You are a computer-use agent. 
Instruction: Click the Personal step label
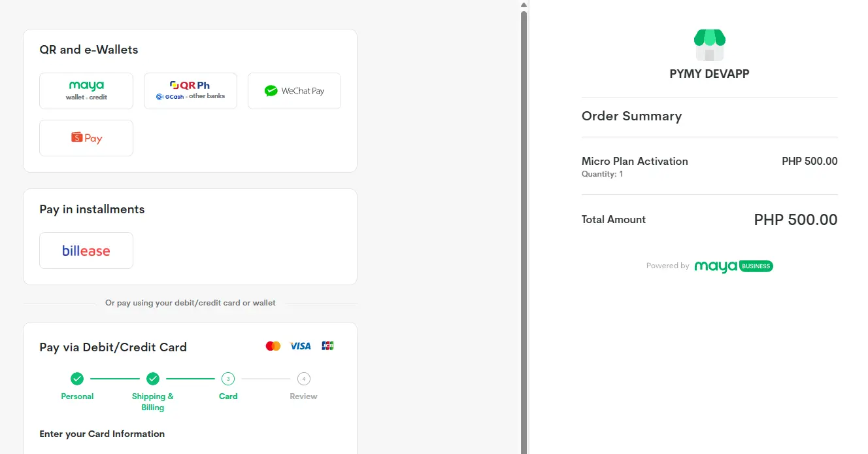77,396
